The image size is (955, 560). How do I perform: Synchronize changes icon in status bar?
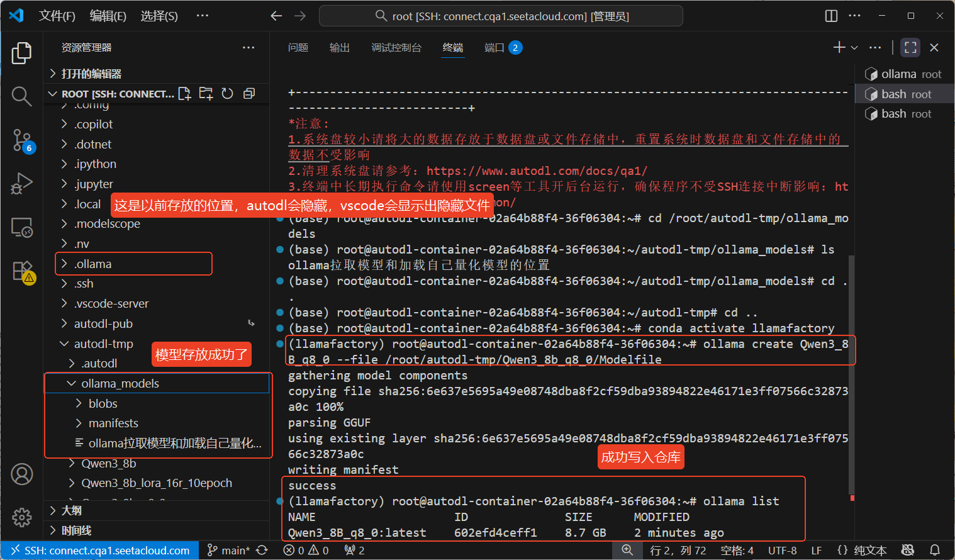[262, 551]
